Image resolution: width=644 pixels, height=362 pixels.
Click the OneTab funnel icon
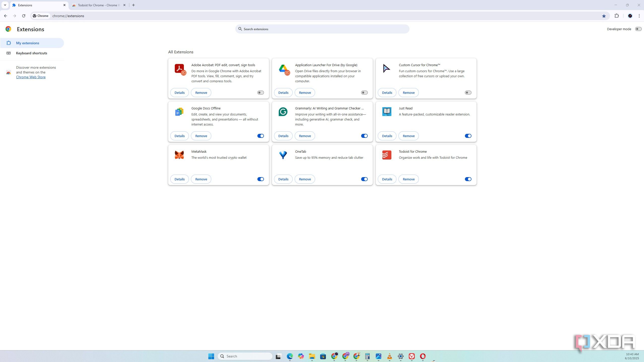tap(283, 155)
